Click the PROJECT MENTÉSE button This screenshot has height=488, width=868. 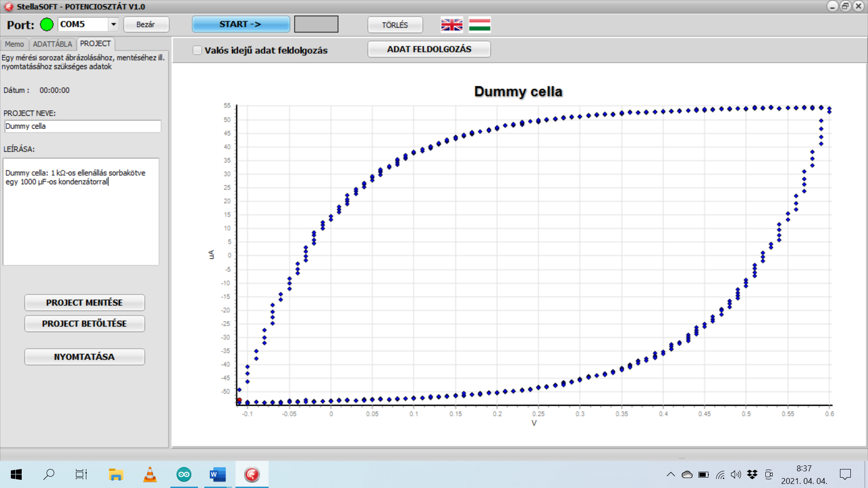pos(85,303)
